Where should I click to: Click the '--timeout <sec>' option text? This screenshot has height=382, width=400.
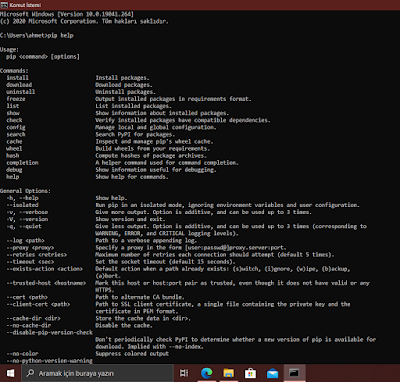(x=30, y=262)
